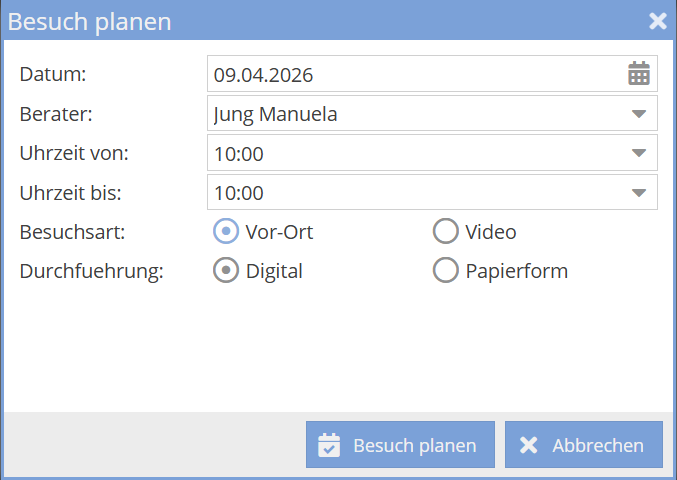
Task: Switch Durchfuehrung to Papierform
Action: 445,270
